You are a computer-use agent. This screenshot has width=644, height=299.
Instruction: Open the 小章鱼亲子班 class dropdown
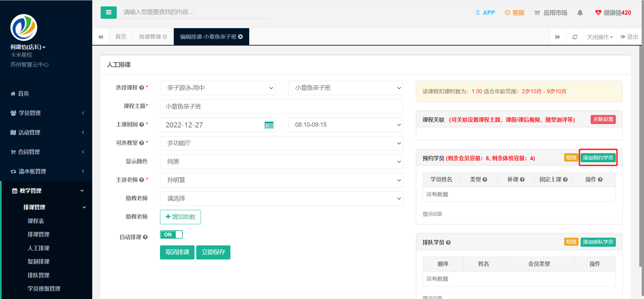point(345,88)
